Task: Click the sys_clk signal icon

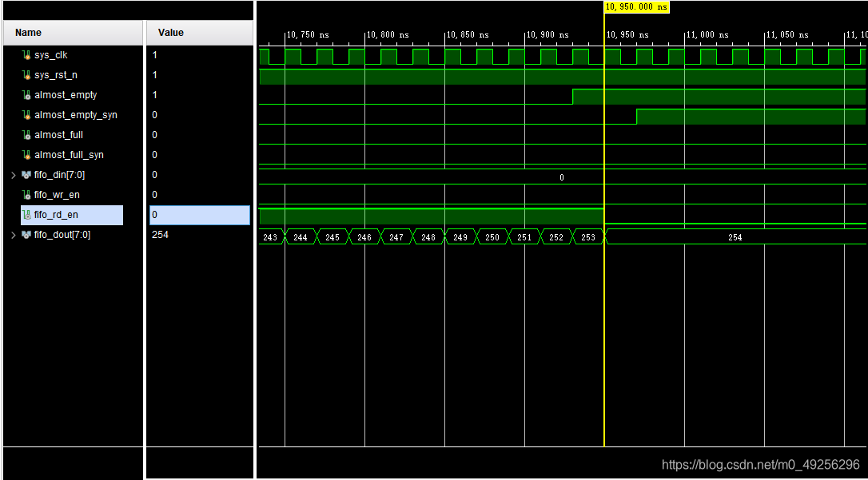Action: click(26, 55)
